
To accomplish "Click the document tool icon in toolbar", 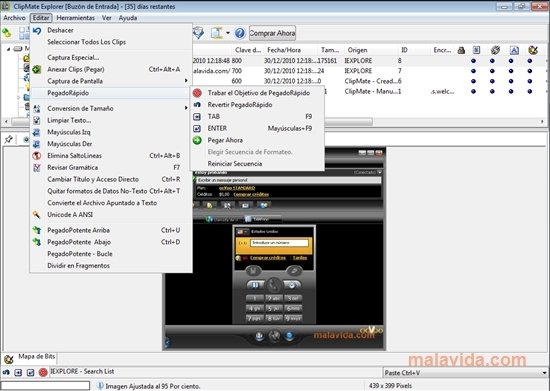I will tap(217, 33).
